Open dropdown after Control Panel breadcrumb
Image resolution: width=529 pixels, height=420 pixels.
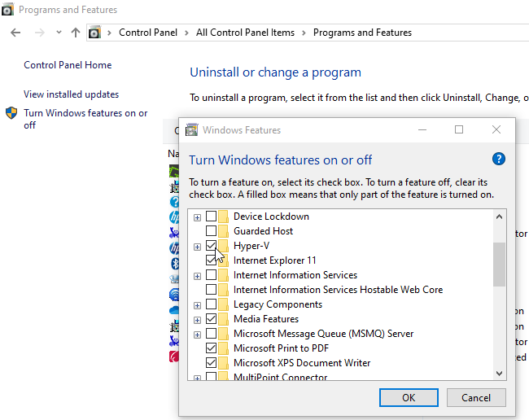[186, 33]
